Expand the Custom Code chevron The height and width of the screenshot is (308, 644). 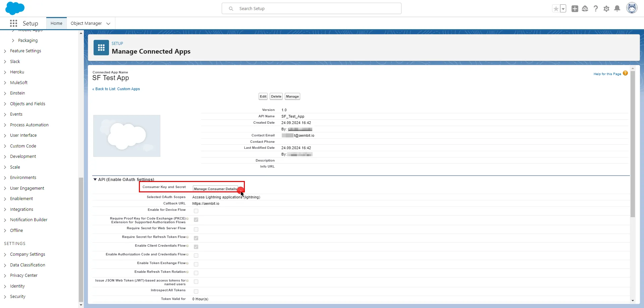(x=5, y=146)
